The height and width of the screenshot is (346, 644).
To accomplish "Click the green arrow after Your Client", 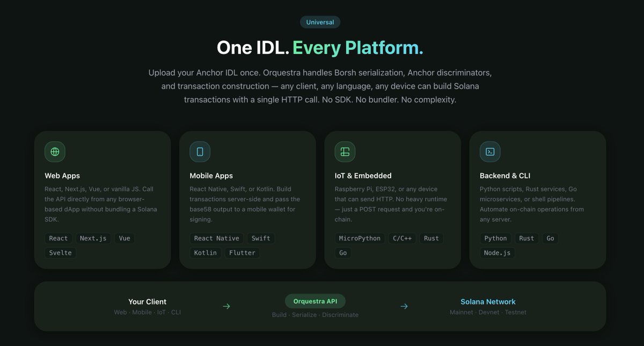I will coord(226,306).
